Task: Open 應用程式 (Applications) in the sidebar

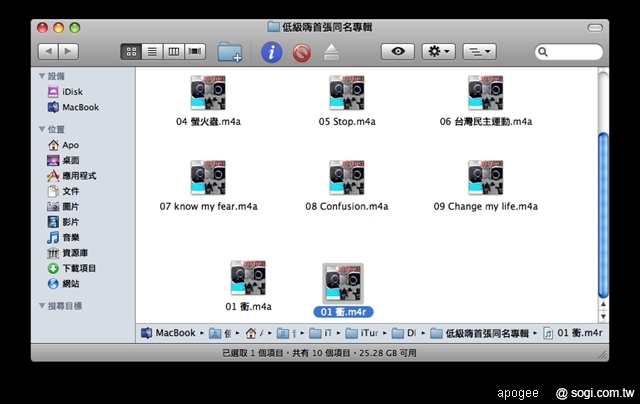Action: (x=72, y=176)
